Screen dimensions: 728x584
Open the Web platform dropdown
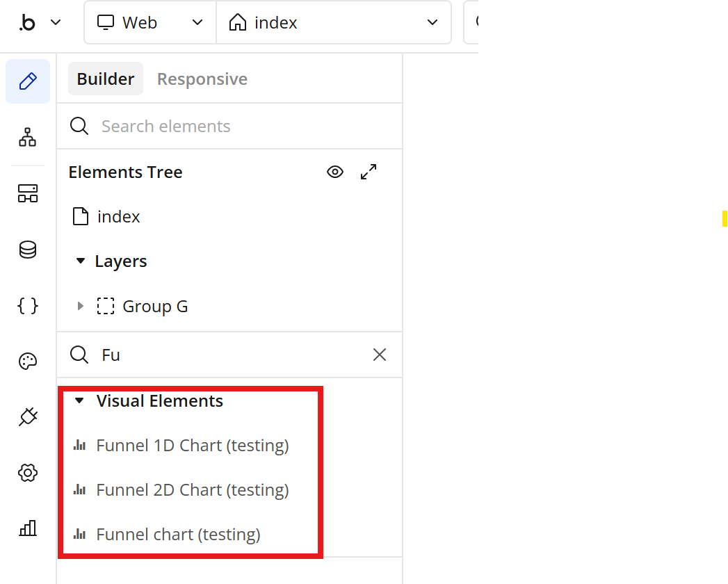[x=150, y=22]
